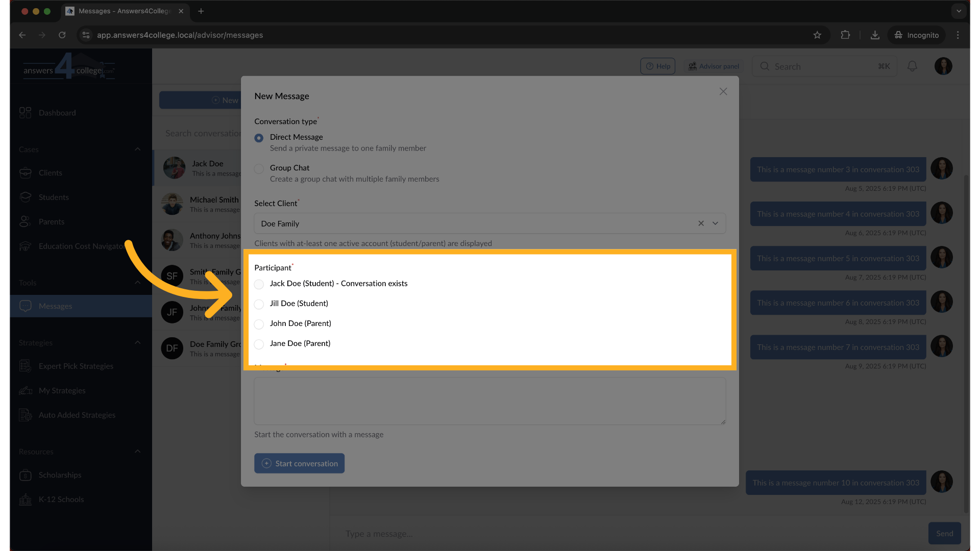This screenshot has height=551, width=980.
Task: Click the Help button
Action: pos(657,66)
